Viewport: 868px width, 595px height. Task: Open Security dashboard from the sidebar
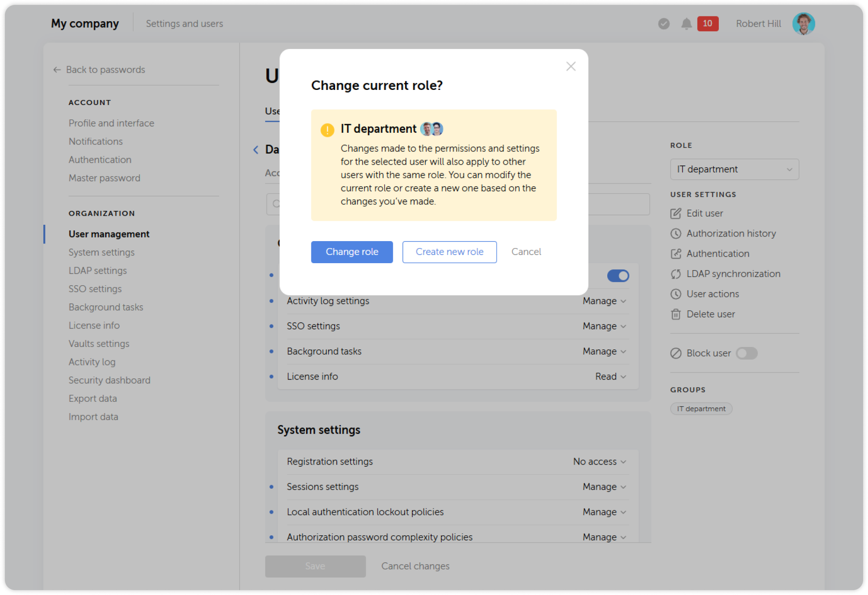point(109,380)
